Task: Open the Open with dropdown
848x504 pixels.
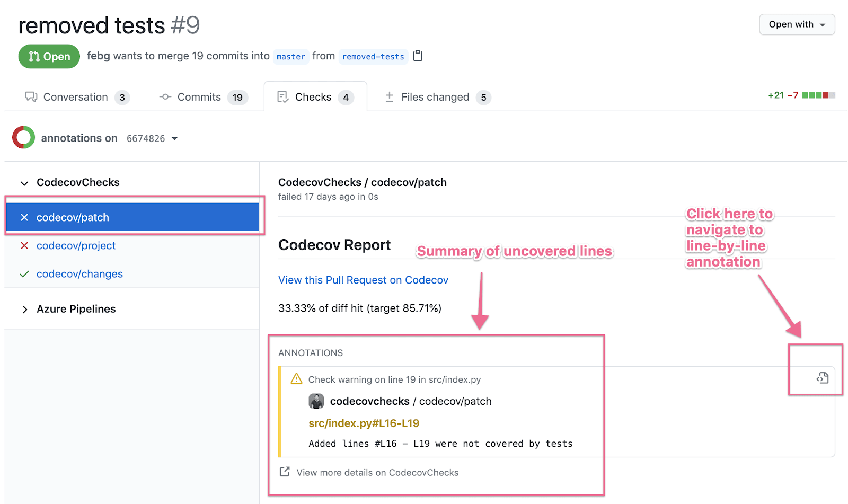Action: [x=797, y=24]
